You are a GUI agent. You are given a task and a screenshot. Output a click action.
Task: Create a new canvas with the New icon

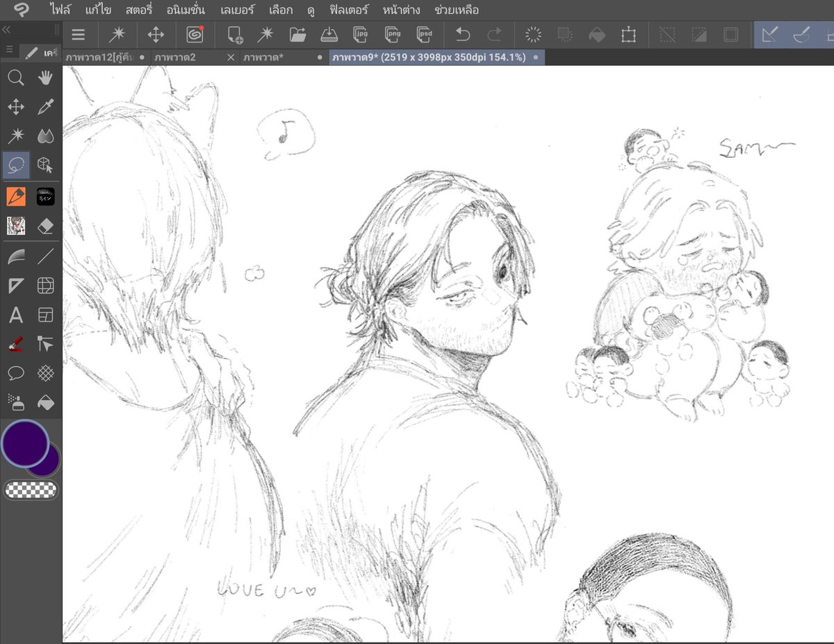pyautogui.click(x=235, y=35)
